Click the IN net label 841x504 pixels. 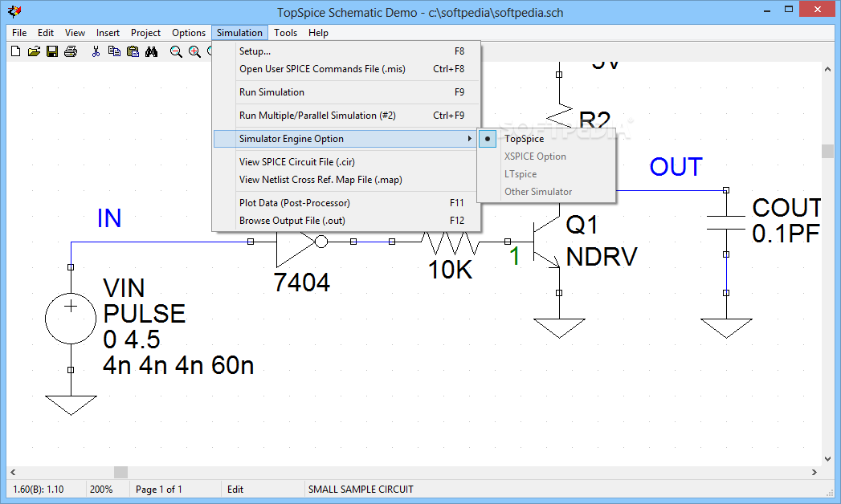point(109,218)
